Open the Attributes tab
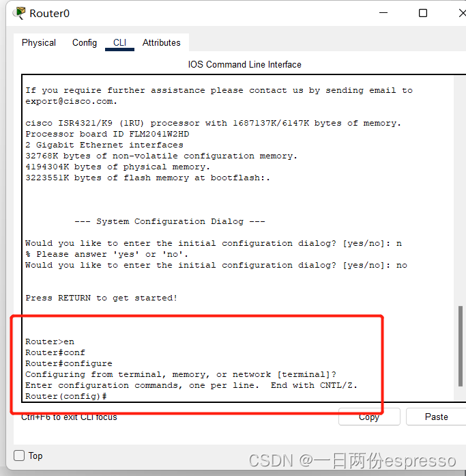 161,43
